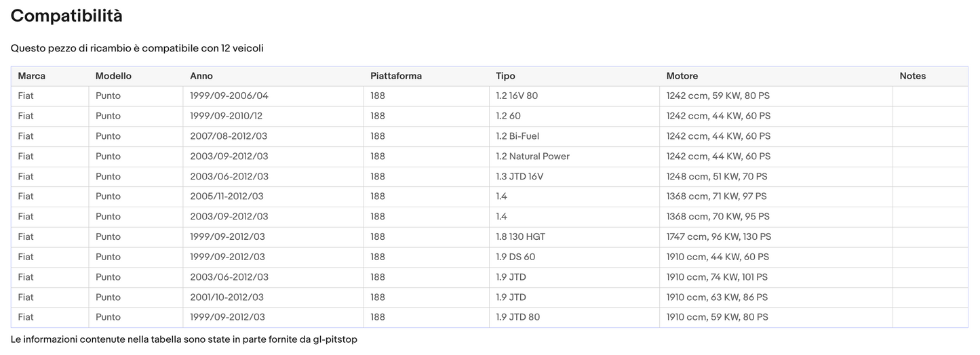
Task: Click the year range 1999/09-2006/04
Action: point(229,96)
